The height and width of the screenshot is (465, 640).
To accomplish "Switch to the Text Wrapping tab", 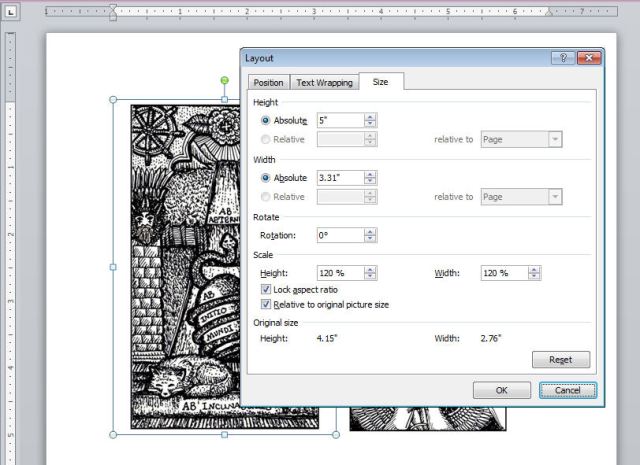I will click(x=324, y=83).
